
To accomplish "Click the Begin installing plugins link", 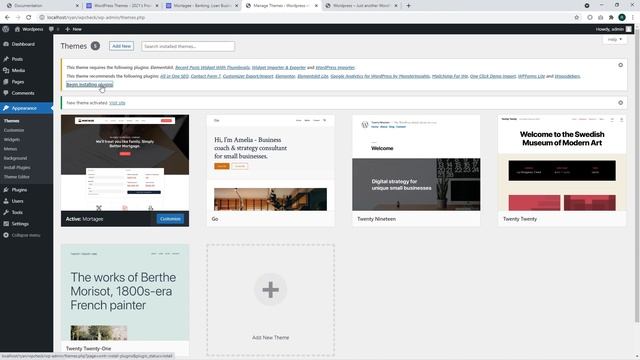I will 89,85.
